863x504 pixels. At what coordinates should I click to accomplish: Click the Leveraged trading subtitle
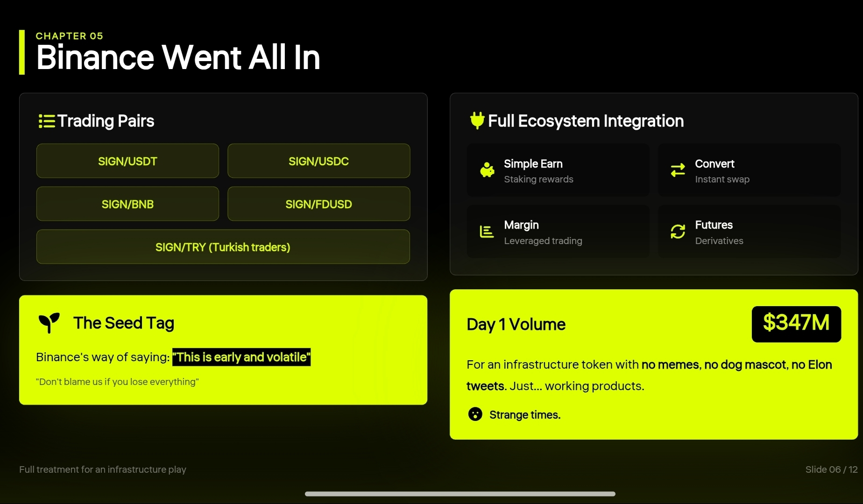pyautogui.click(x=543, y=241)
